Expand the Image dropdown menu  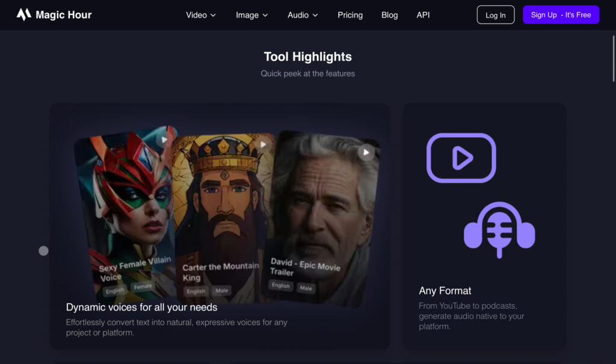point(251,15)
